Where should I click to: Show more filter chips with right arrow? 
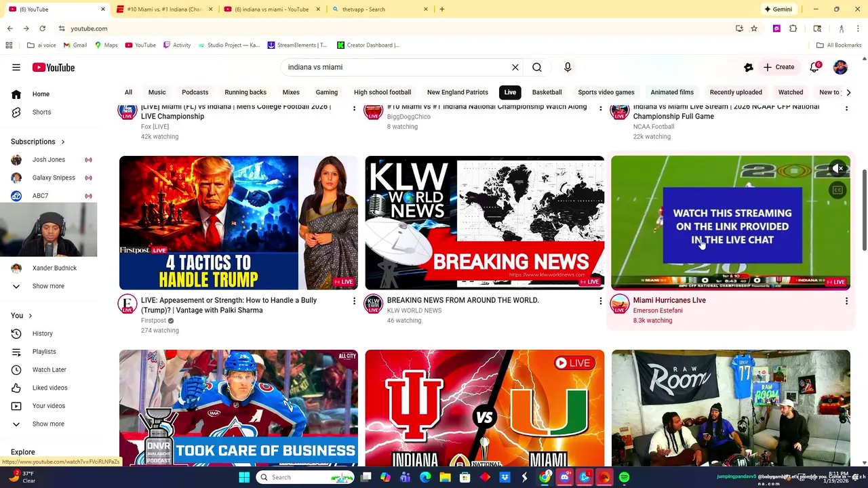coord(848,92)
